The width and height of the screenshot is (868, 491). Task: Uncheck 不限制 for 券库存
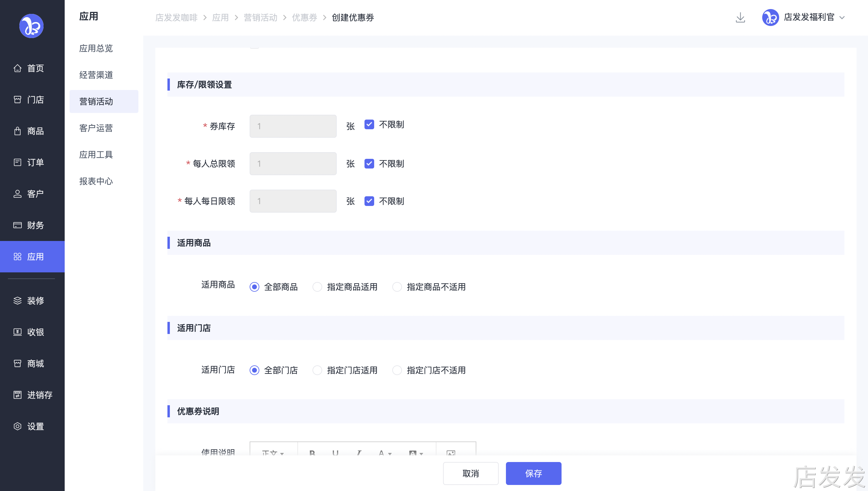369,125
